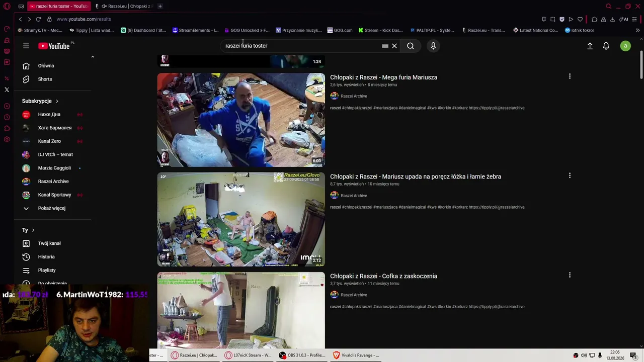Image resolution: width=644 pixels, height=362 pixels.
Task: Open the StreamElements bookmark
Action: pos(195,30)
